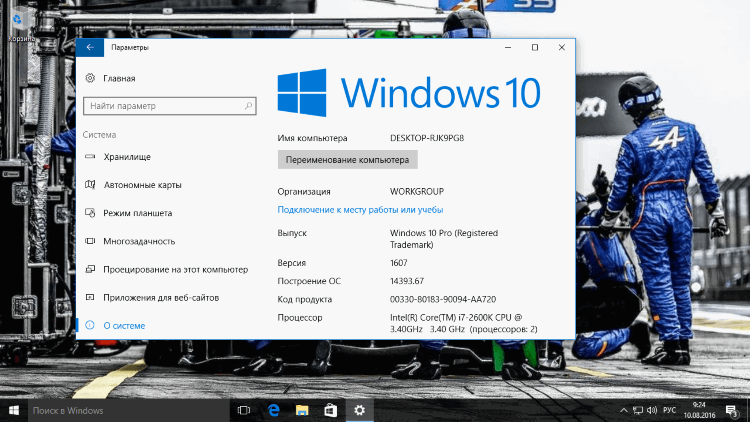Maximize the Параметры window
Viewport: 750px width, 422px height.
[x=535, y=47]
